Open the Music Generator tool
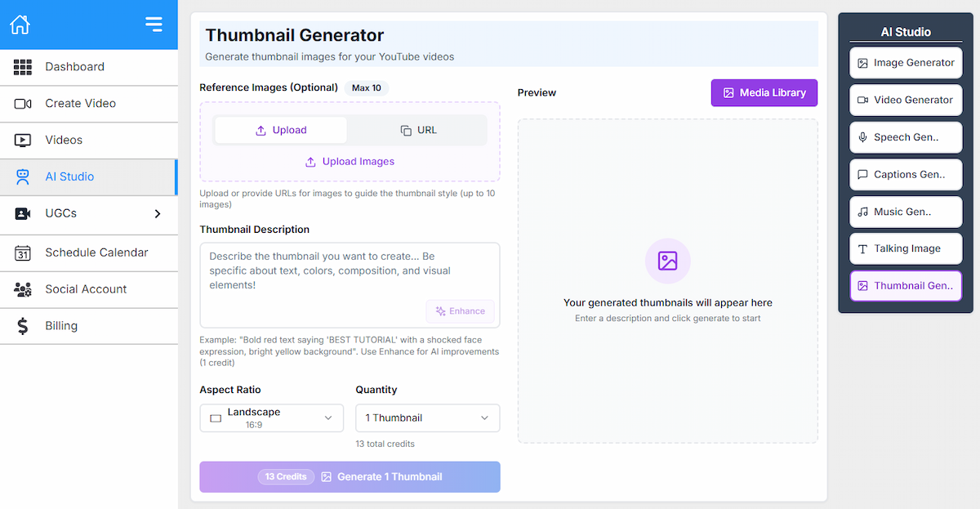 pyautogui.click(x=905, y=212)
